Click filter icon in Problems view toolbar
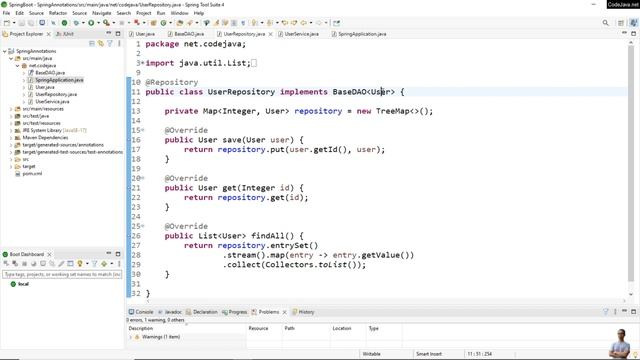 click(606, 311)
